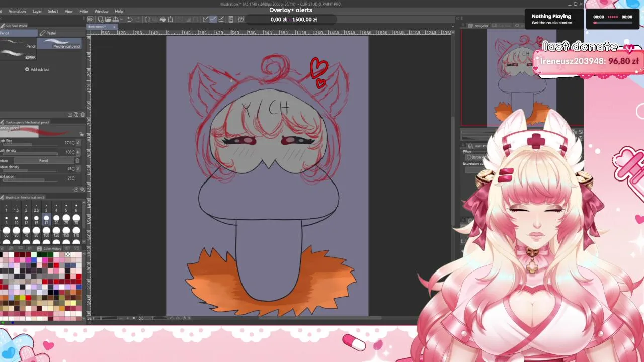Redo the undone action
This screenshot has height=362, width=644.
[x=138, y=19]
